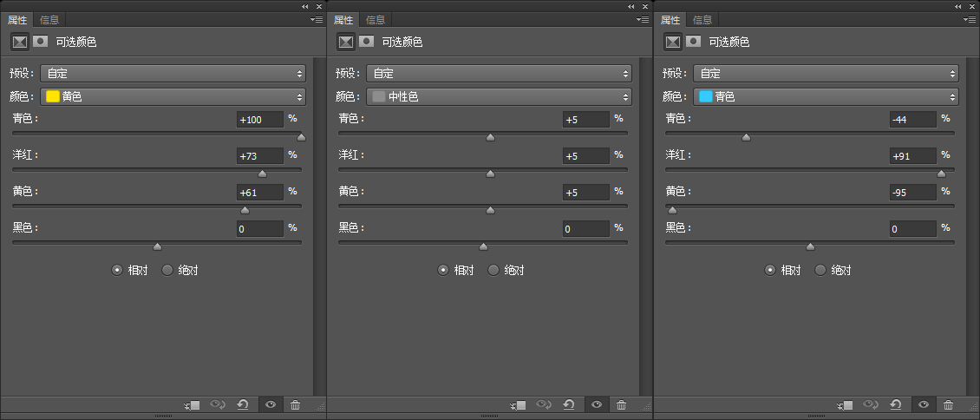Click 黄色 value field showing +61
980x420 pixels.
click(x=260, y=193)
